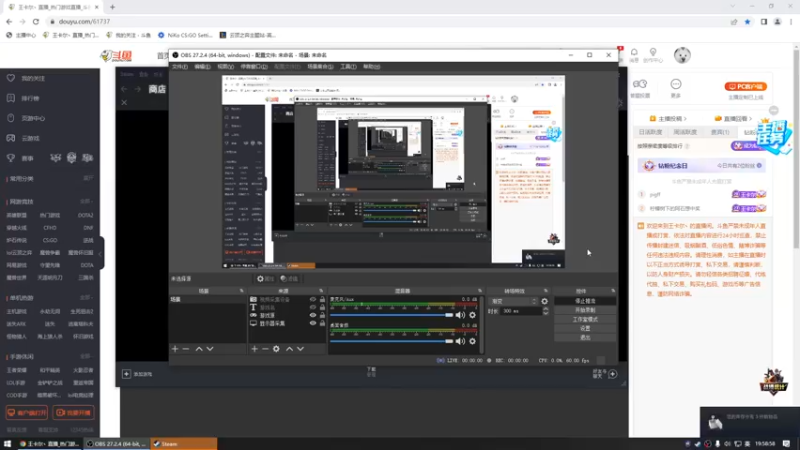800x450 pixels.
Task: Go back in the Steam window
Action: (x=124, y=89)
